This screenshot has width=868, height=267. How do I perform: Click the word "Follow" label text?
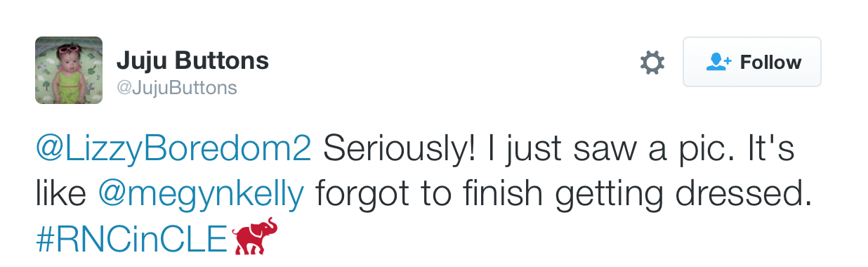click(770, 63)
